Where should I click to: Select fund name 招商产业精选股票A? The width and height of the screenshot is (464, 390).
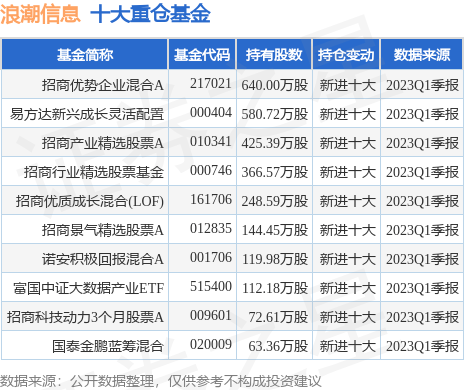coord(103,143)
